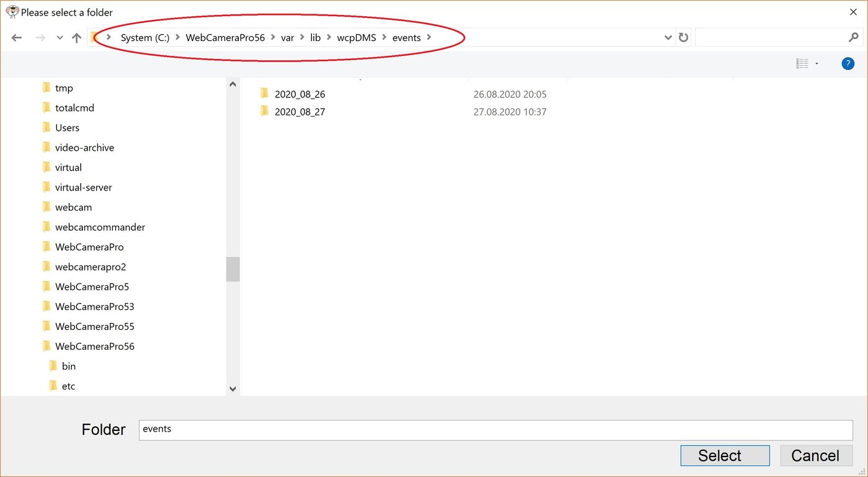
Task: Select WebCameraPro53 folder in the tree
Action: point(94,306)
